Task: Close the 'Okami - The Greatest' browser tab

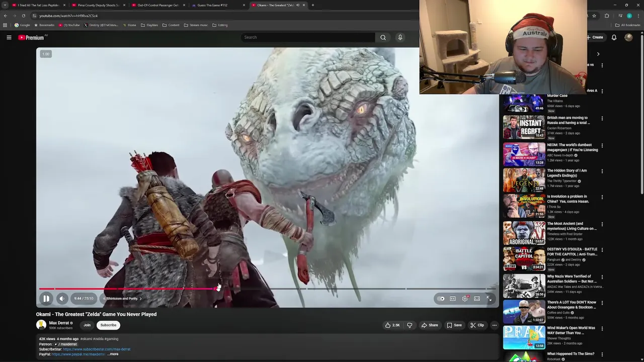Action: (x=304, y=5)
